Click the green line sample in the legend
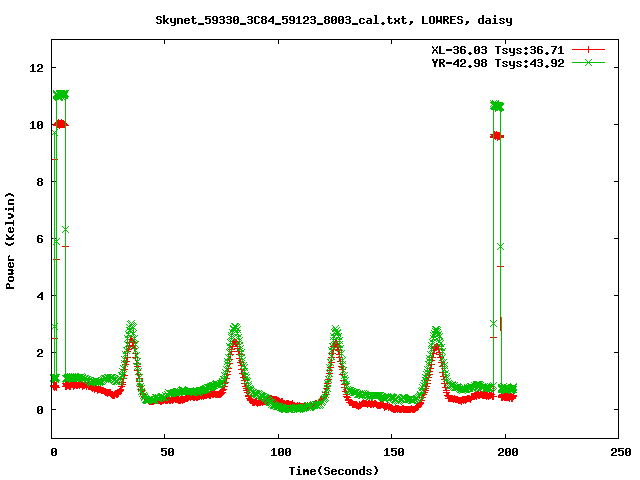 (588, 63)
